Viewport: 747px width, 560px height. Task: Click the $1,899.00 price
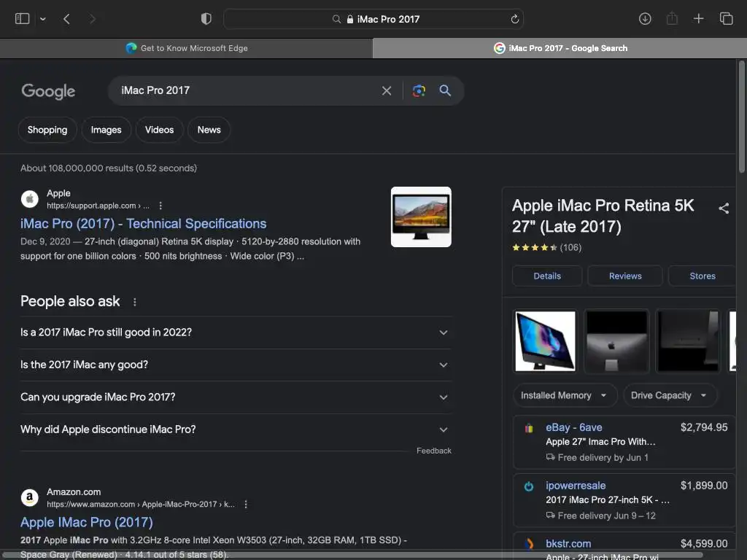click(x=704, y=485)
